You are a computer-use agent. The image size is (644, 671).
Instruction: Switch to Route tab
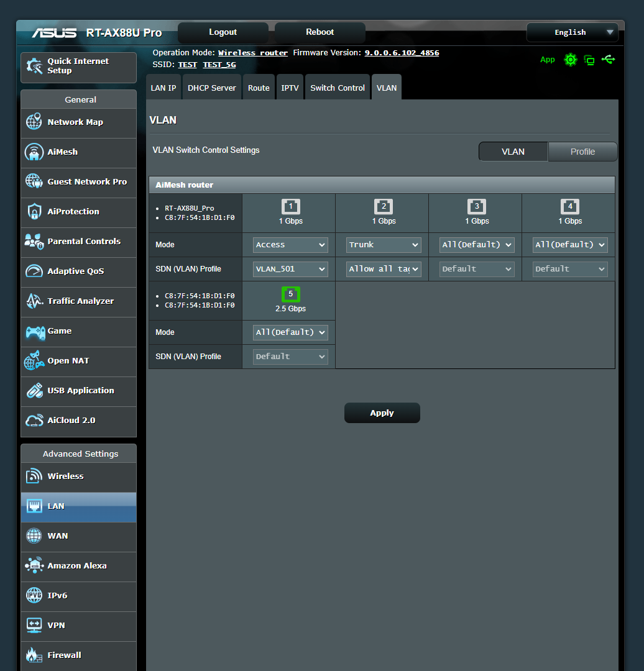click(259, 88)
